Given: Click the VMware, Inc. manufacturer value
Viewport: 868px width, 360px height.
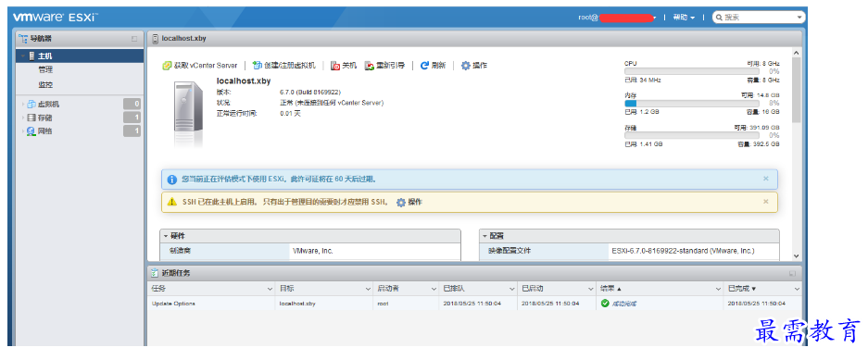Looking at the screenshot, I should (313, 251).
